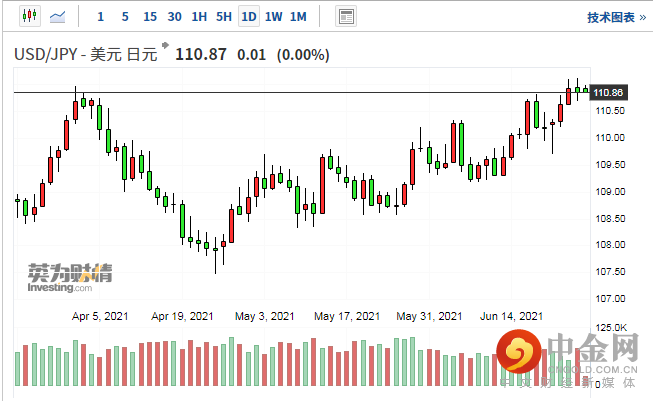Click the May 31, 2021 date label
The width and height of the screenshot is (653, 401).
(x=429, y=316)
